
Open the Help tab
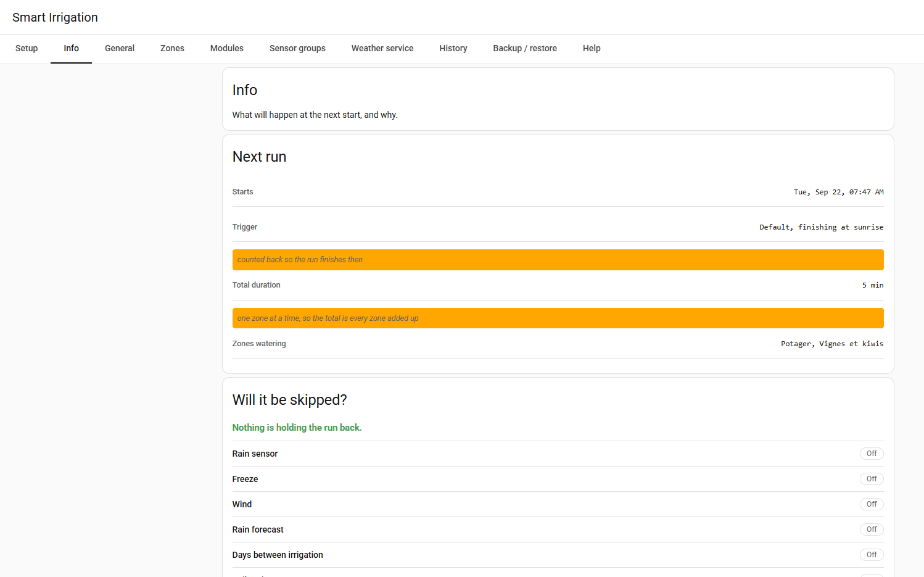592,48
